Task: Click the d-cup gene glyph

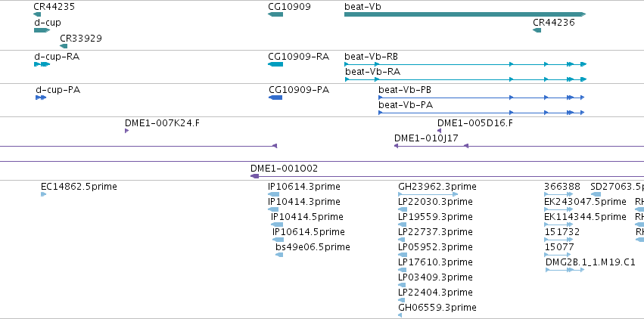Action: pyautogui.click(x=42, y=30)
